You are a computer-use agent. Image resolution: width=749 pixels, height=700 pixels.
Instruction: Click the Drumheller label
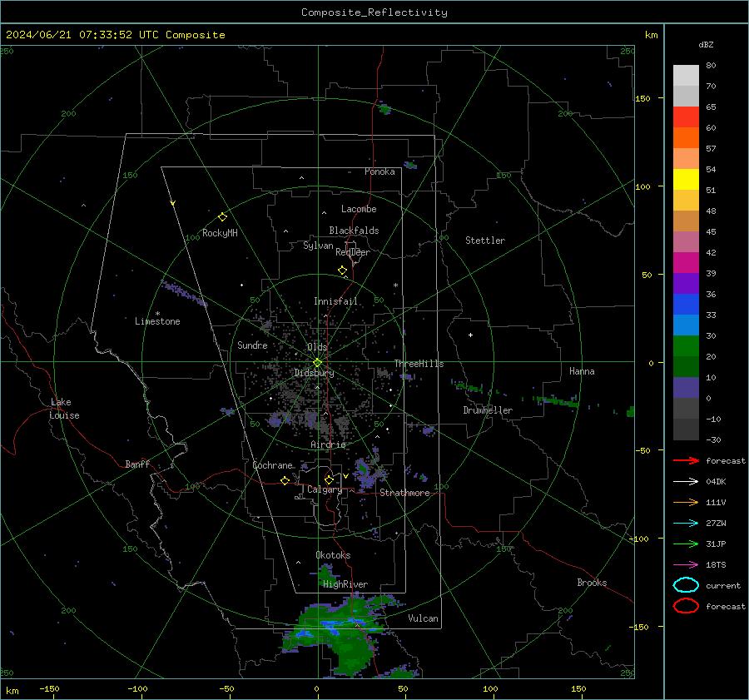tap(488, 410)
